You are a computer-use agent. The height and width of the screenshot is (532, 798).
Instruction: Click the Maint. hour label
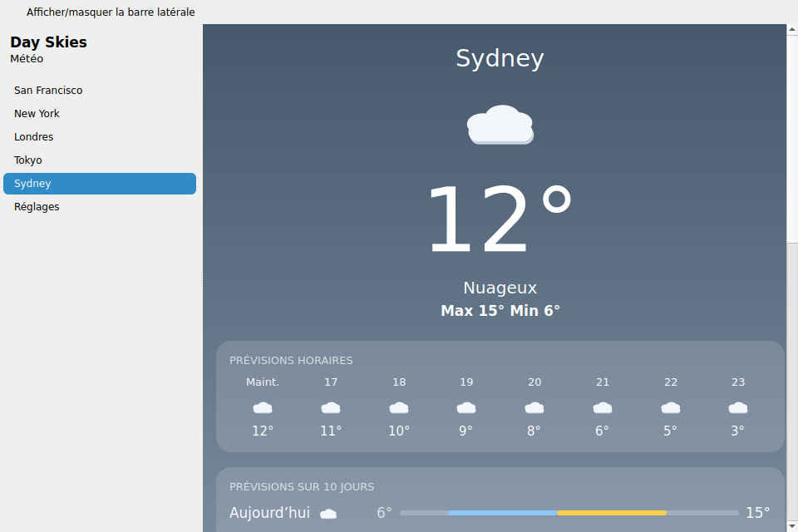(263, 382)
